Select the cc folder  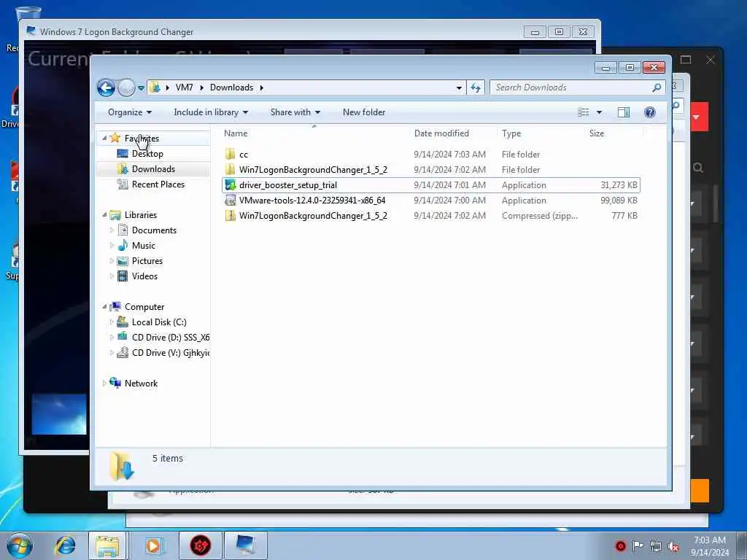pyautogui.click(x=244, y=155)
